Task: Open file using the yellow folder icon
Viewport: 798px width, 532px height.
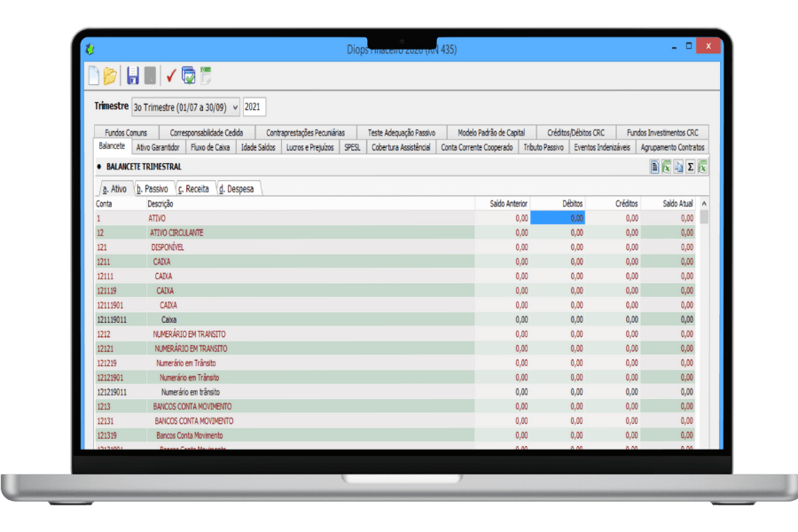Action: click(x=110, y=76)
